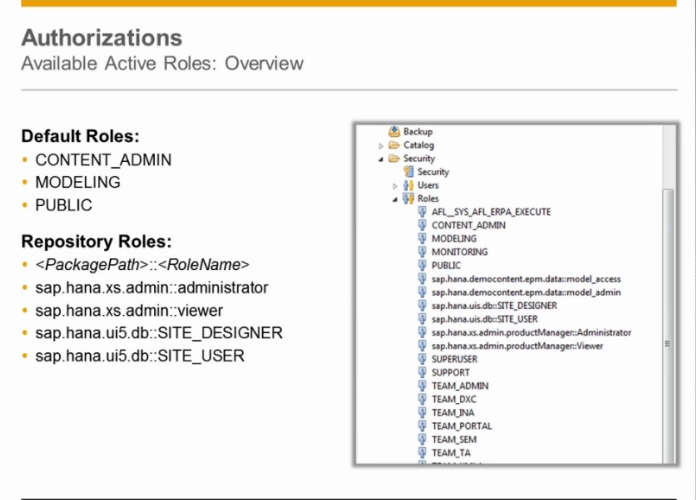The image size is (696, 500).
Task: Select the TEAM_DXC role name
Action: [454, 399]
